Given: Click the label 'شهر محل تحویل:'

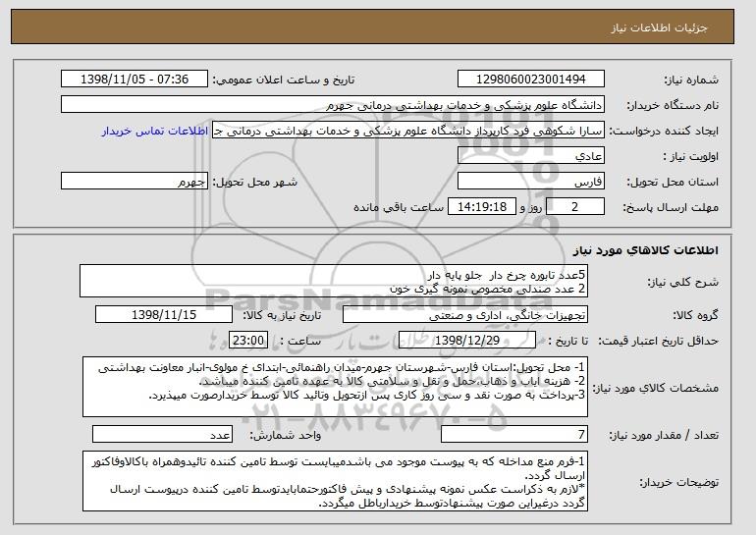Looking at the screenshot, I should [x=255, y=183].
